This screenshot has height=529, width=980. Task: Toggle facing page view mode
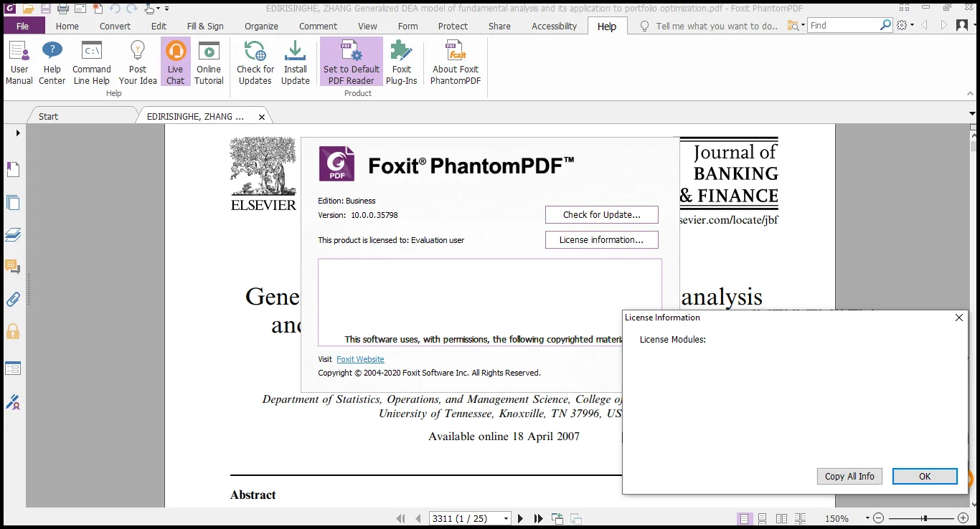[x=781, y=518]
